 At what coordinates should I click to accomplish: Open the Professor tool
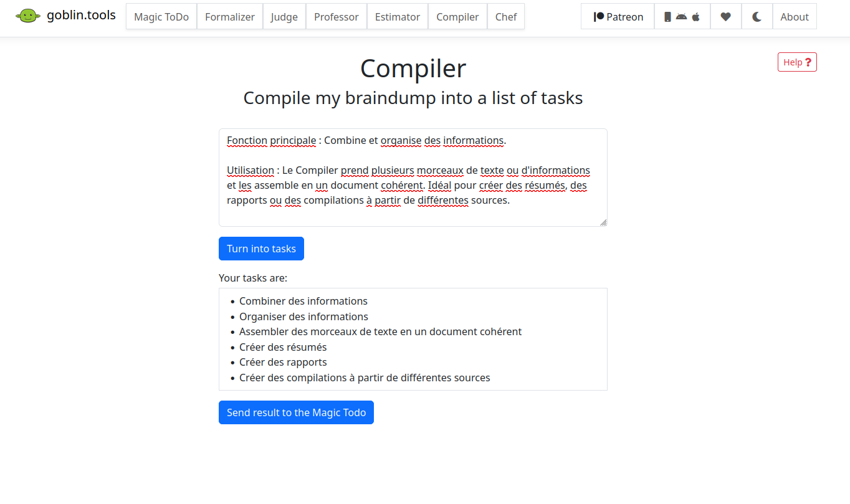[x=337, y=17]
